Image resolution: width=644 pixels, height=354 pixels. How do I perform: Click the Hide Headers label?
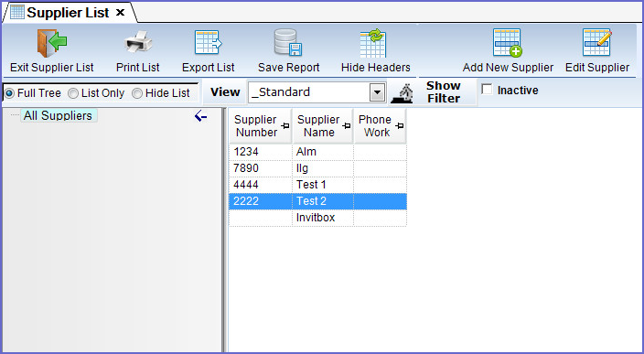[x=375, y=68]
